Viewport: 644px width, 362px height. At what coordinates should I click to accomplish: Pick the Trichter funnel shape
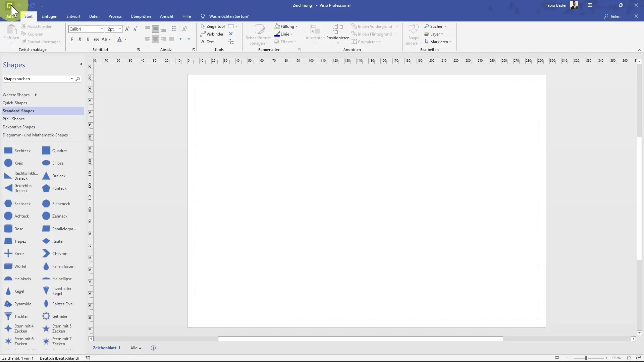[16, 316]
